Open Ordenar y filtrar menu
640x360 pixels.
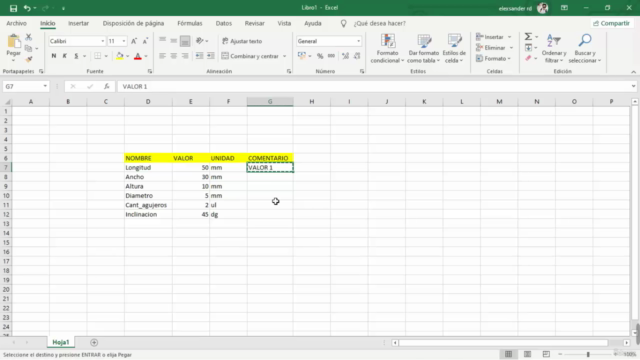pos(553,49)
